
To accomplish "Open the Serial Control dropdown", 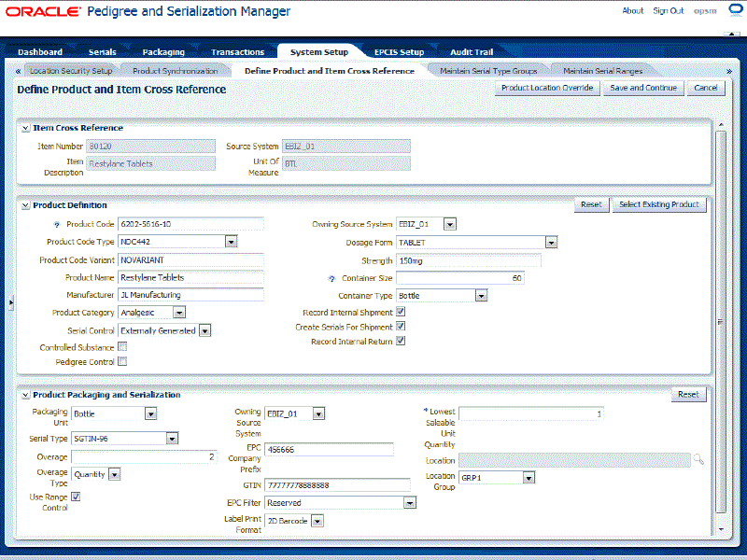I will coord(204,331).
